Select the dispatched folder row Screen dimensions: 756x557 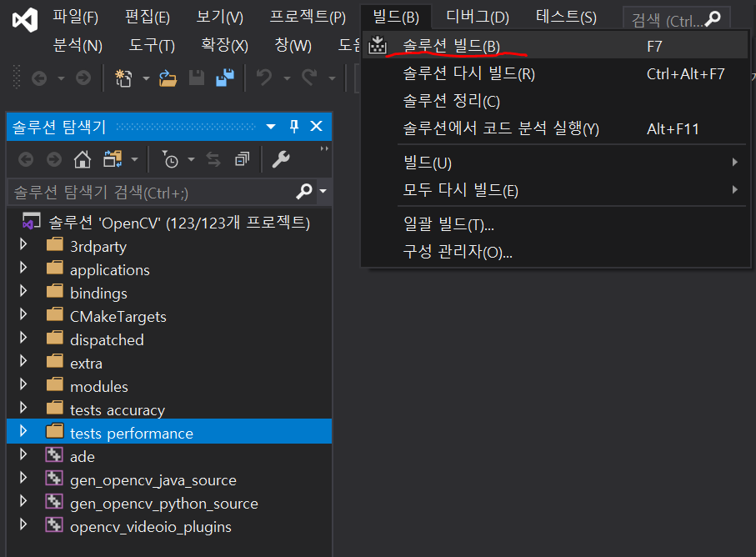click(x=169, y=339)
